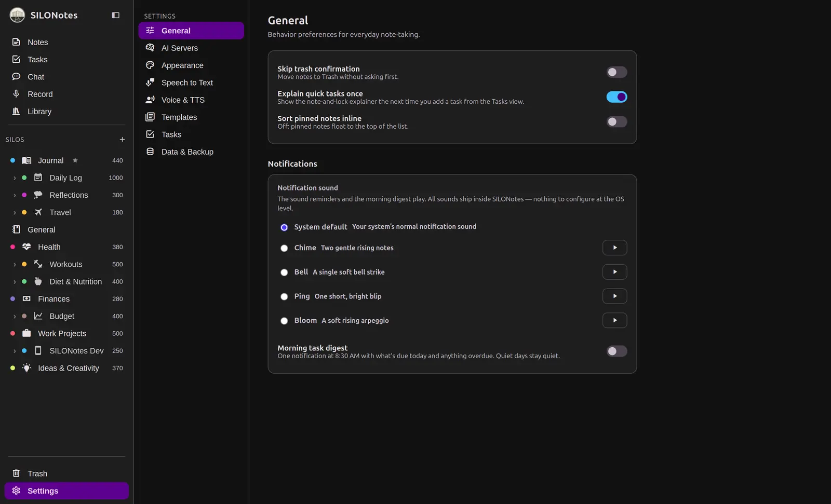Click the Ideas & Creativity lightbulb icon

[x=26, y=368]
